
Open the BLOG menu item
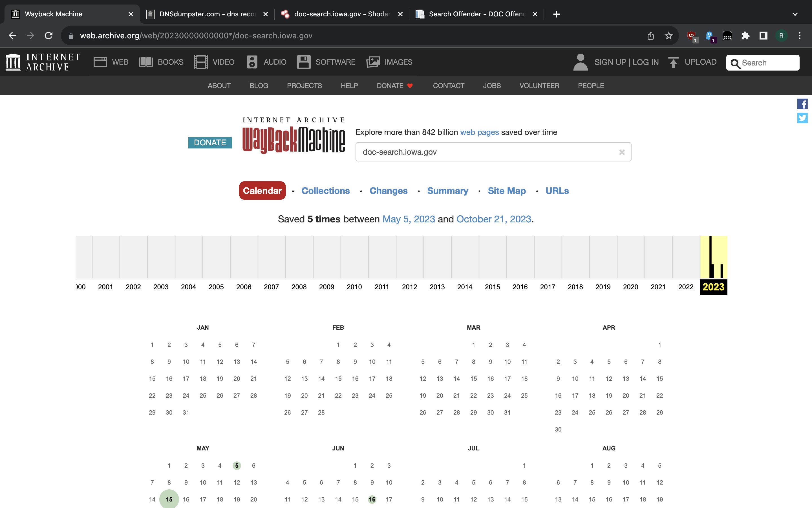click(259, 86)
